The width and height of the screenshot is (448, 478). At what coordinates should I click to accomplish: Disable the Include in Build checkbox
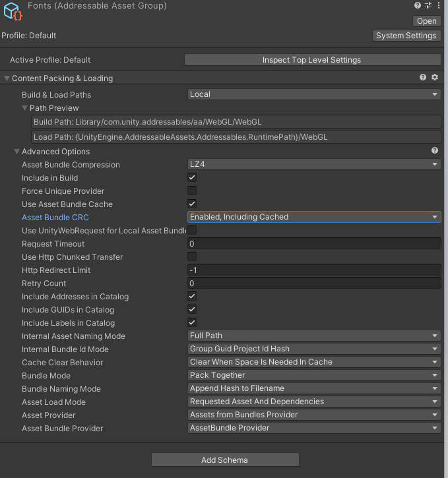click(x=192, y=178)
